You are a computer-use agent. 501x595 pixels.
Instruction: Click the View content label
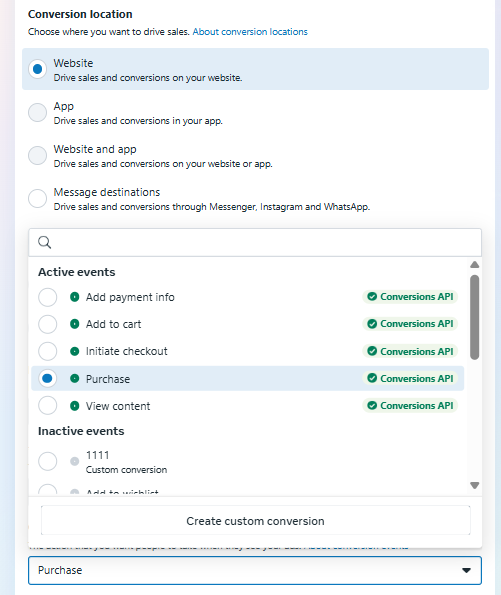[x=118, y=406]
